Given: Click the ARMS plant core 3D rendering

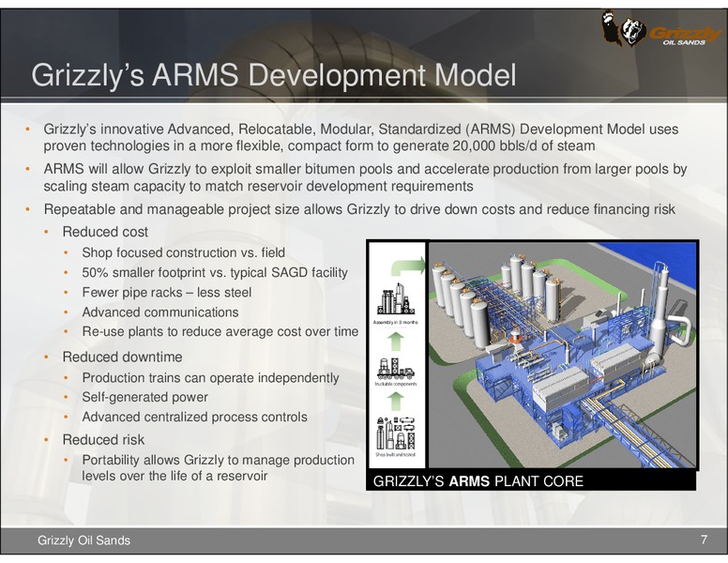Looking at the screenshot, I should (562, 355).
